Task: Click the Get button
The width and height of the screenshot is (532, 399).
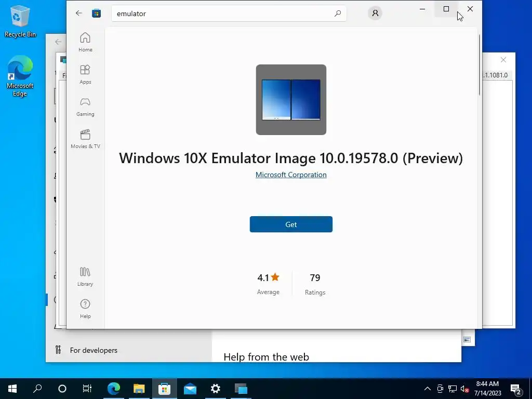Action: (x=291, y=224)
